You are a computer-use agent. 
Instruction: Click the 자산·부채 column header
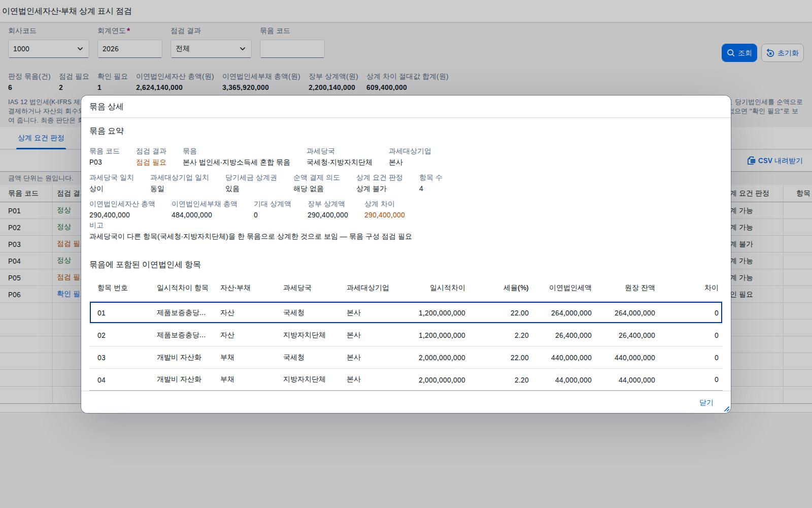pos(235,288)
